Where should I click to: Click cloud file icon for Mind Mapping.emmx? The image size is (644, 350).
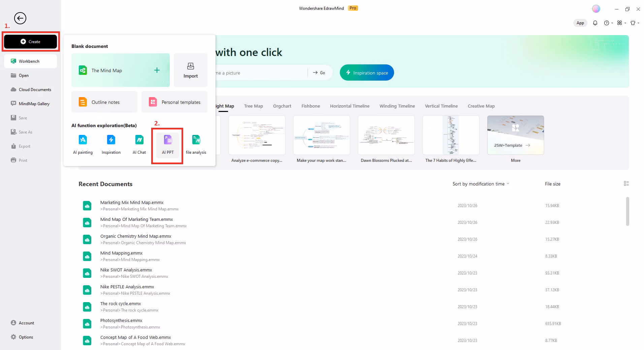pos(87,256)
